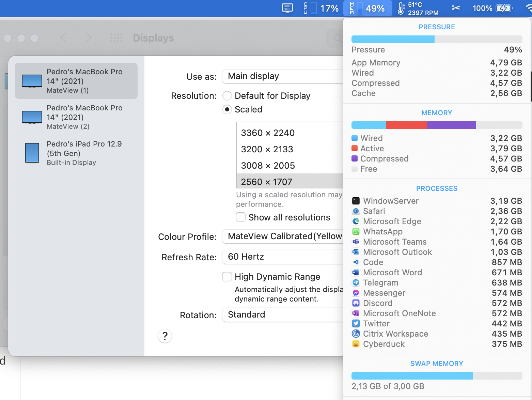Click the Microsoft Teams process icon
This screenshot has width=532, height=400.
356,242
